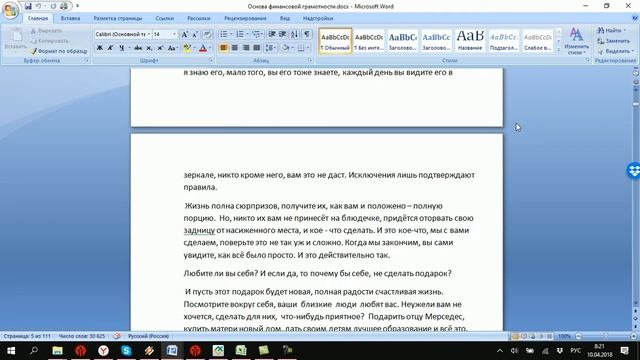
Task: Toggle underline (Ч) formatting
Action: click(122, 48)
